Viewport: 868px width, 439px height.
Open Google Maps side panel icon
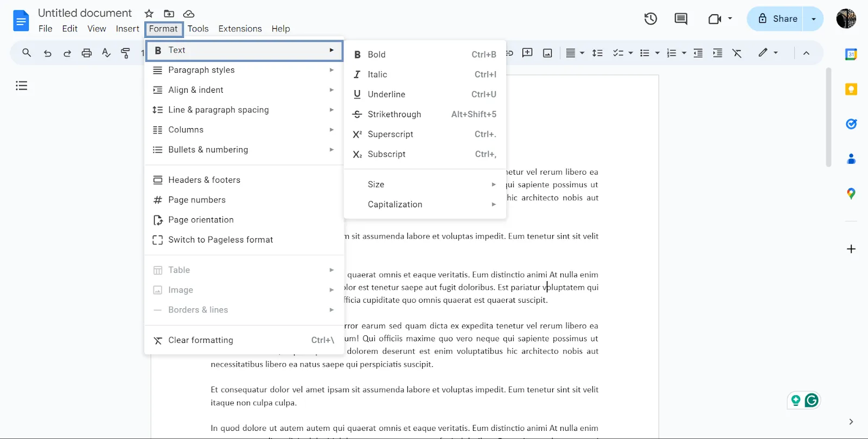point(851,193)
